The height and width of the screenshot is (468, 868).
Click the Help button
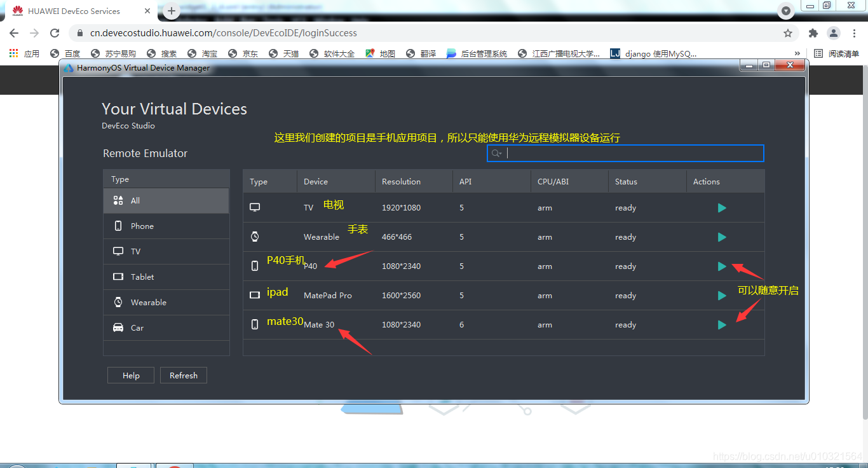pos(131,376)
